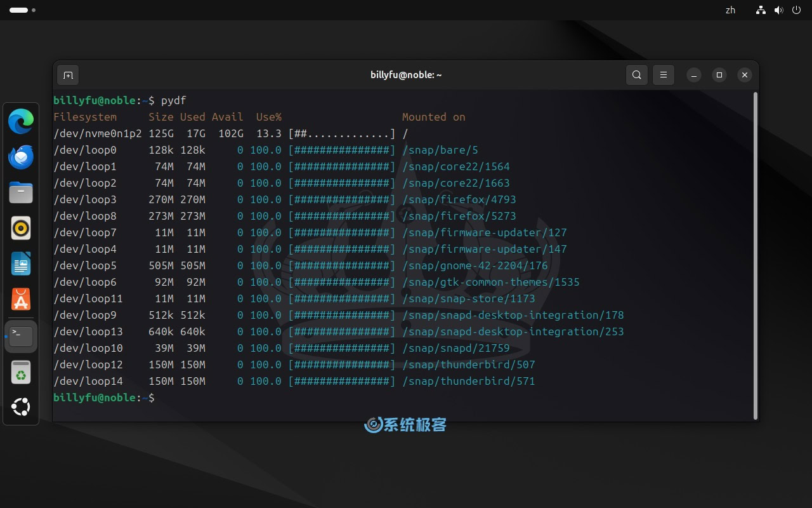Open the Ubuntu App Center
The width and height of the screenshot is (812, 508).
coord(21,299)
